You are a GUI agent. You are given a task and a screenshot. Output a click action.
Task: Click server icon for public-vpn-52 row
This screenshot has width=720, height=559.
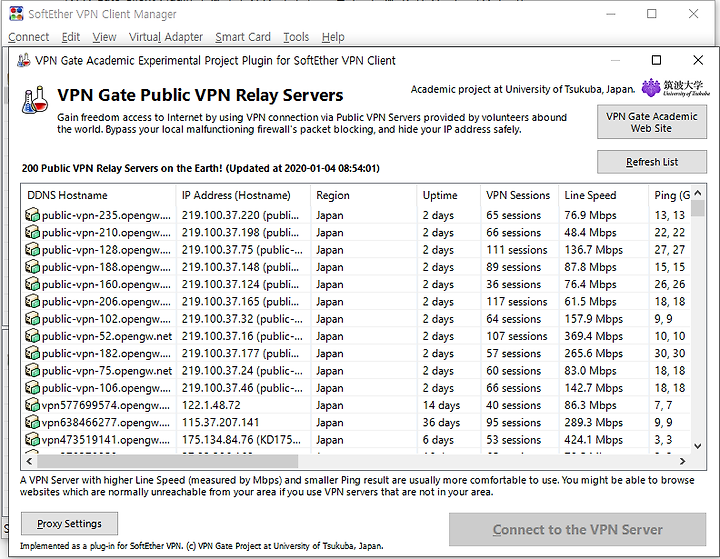point(32,336)
